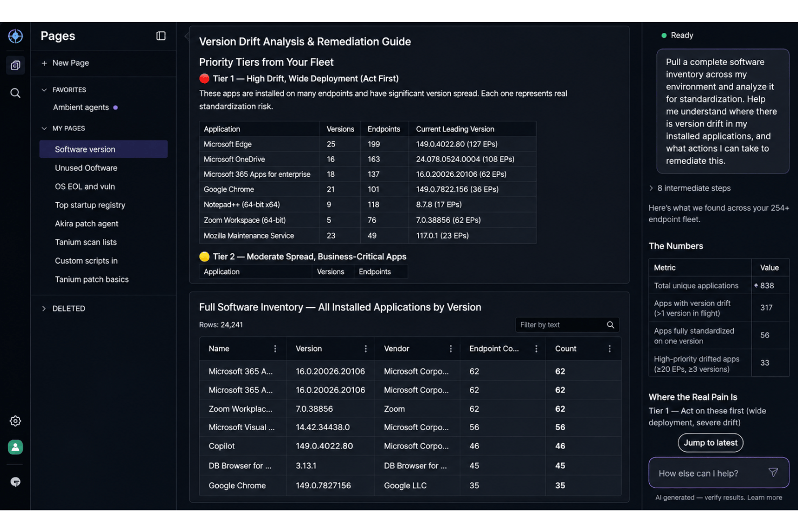Open Vendor column options menu
Screen dimensions: 798x532
coord(451,349)
